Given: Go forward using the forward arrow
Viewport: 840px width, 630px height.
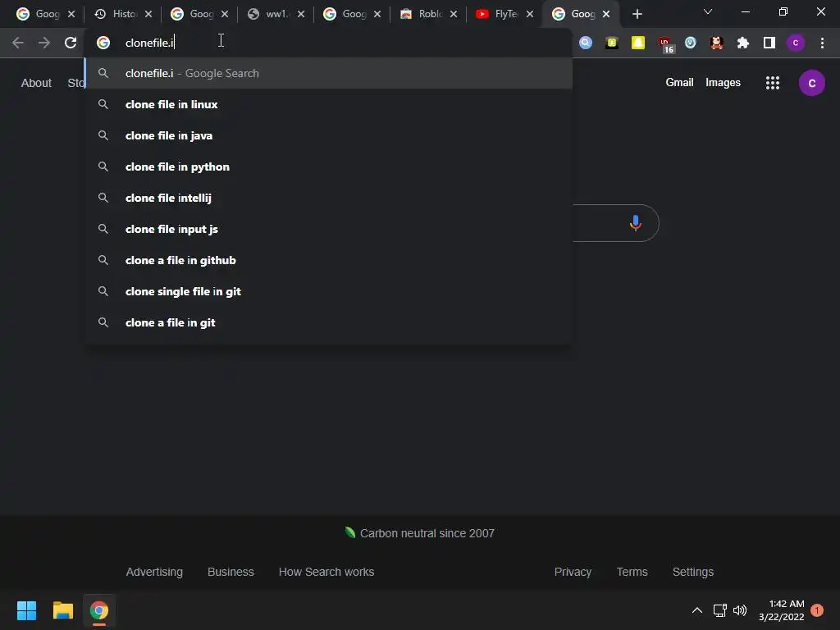Looking at the screenshot, I should (44, 43).
